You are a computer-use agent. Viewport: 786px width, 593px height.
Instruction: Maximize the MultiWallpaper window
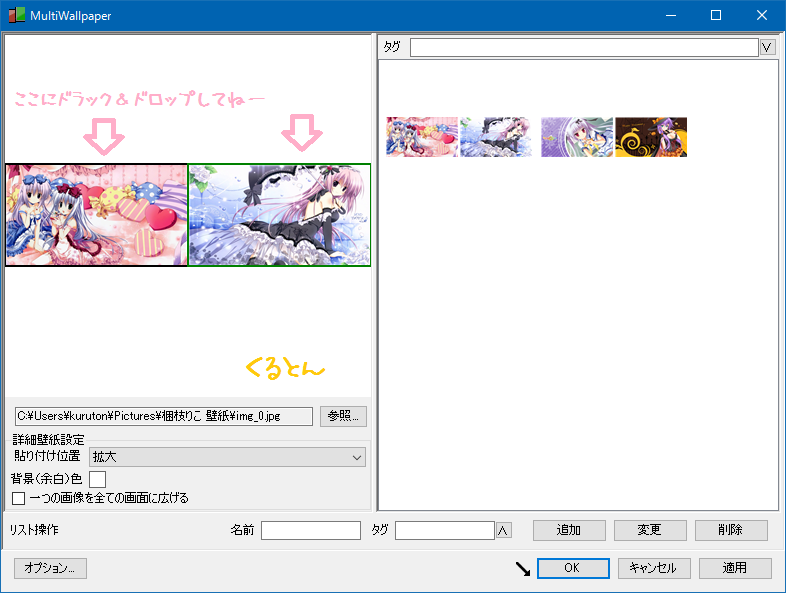(x=716, y=16)
